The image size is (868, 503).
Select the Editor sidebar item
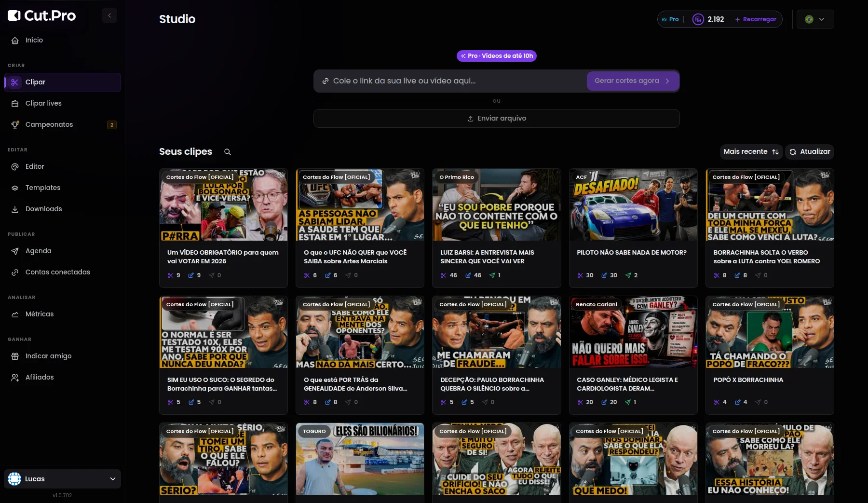[62, 166]
